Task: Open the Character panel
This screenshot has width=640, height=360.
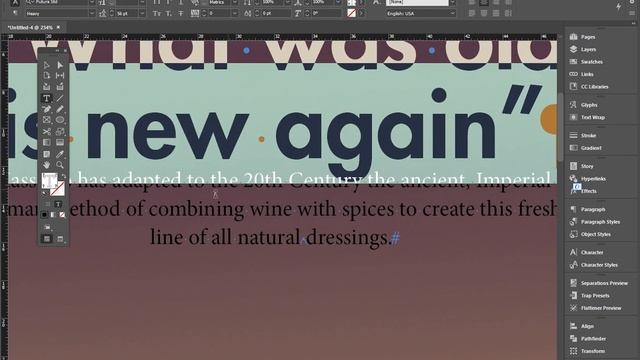Action: point(587,252)
